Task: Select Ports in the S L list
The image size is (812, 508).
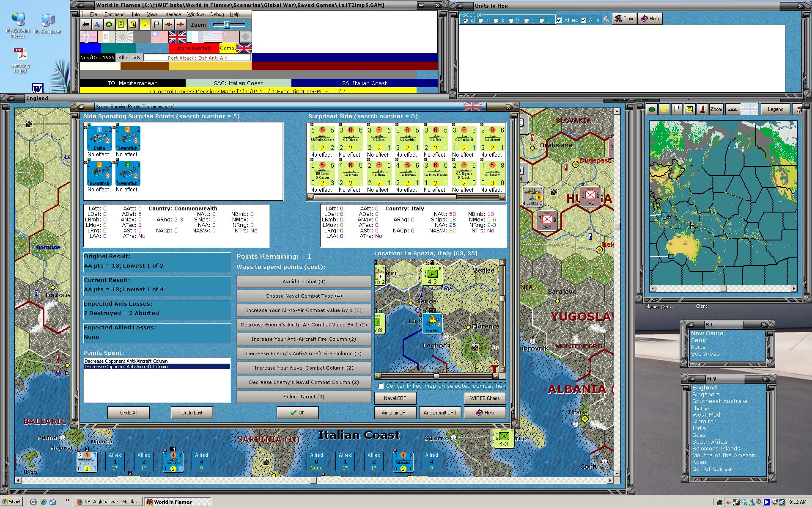Action: point(698,347)
